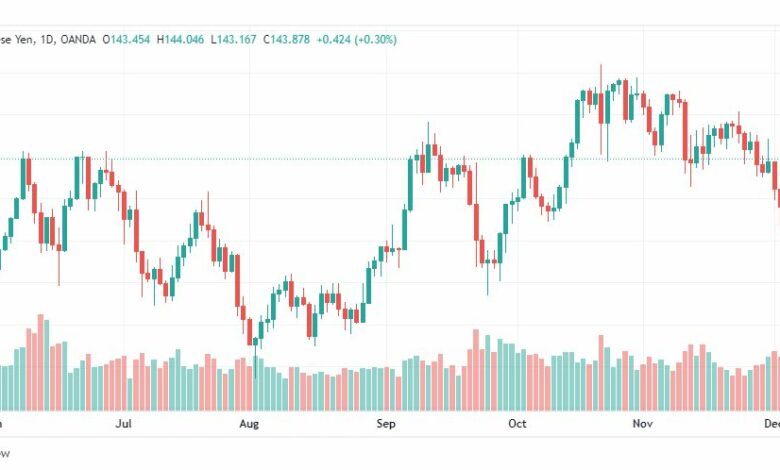Select the Oct label on the time axis

pyautogui.click(x=517, y=424)
